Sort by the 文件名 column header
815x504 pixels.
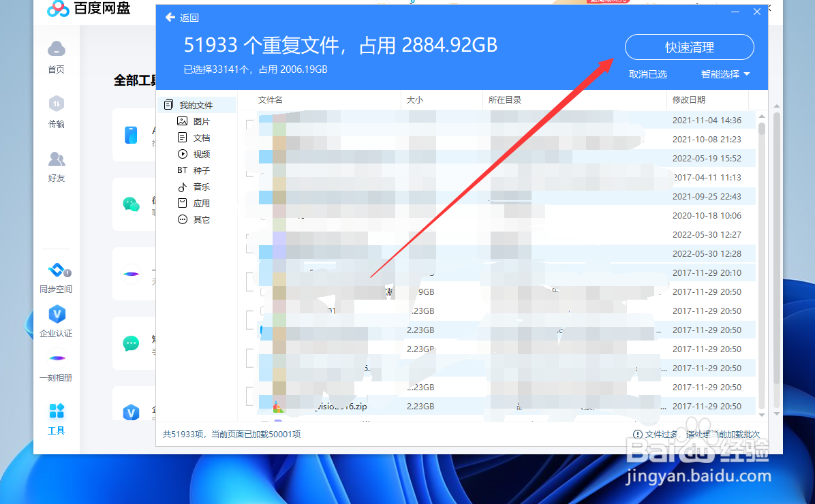click(x=271, y=99)
